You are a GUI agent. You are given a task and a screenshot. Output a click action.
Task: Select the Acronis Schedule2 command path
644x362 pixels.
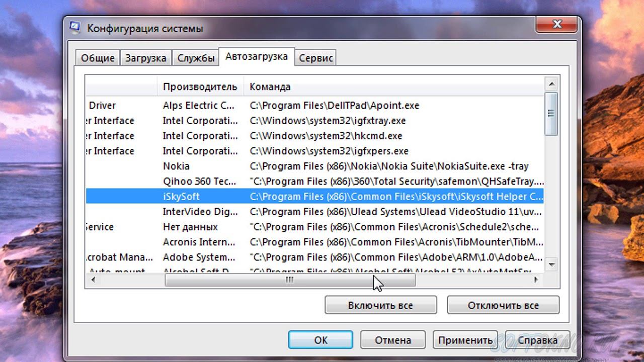tap(394, 227)
